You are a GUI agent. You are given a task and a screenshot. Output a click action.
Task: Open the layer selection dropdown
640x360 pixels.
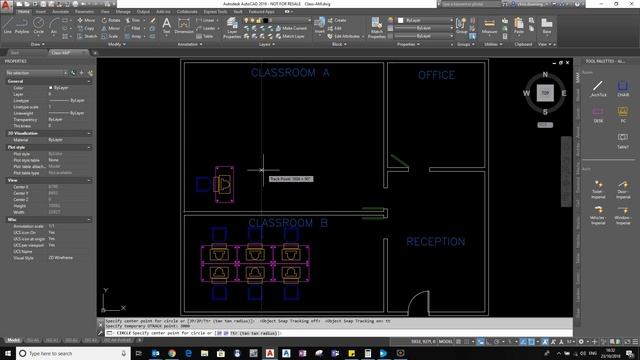coord(277,20)
